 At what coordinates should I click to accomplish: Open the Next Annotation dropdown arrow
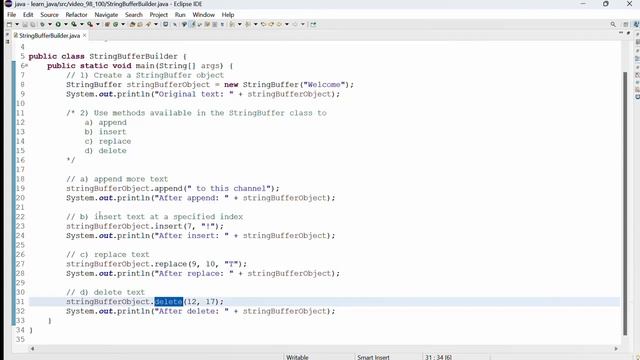240,24
